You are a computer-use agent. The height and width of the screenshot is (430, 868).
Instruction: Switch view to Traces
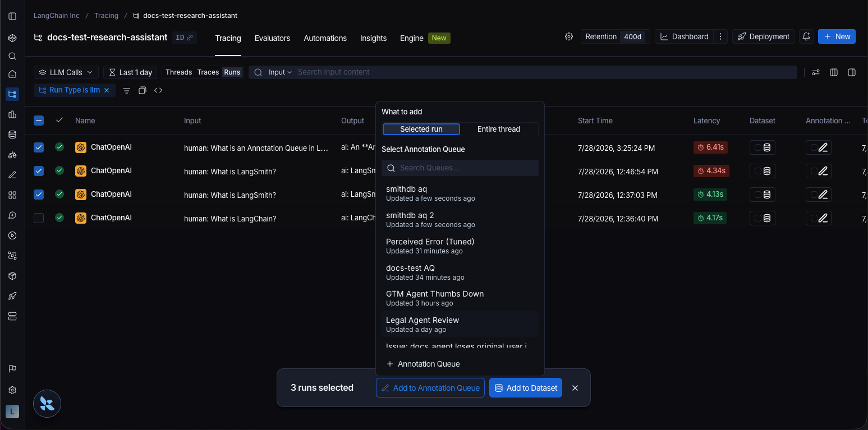tap(208, 72)
